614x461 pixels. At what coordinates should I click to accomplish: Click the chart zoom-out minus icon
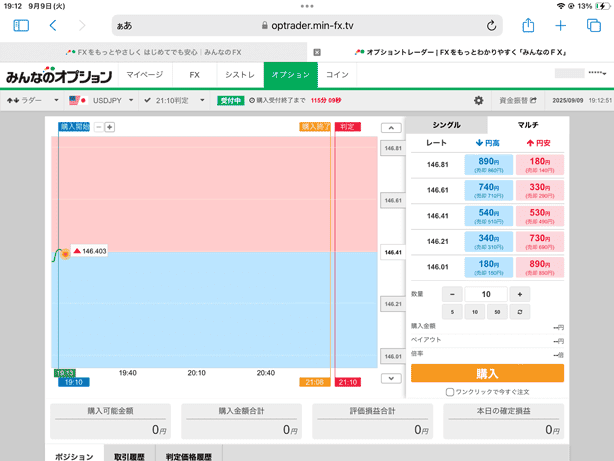(x=98, y=127)
